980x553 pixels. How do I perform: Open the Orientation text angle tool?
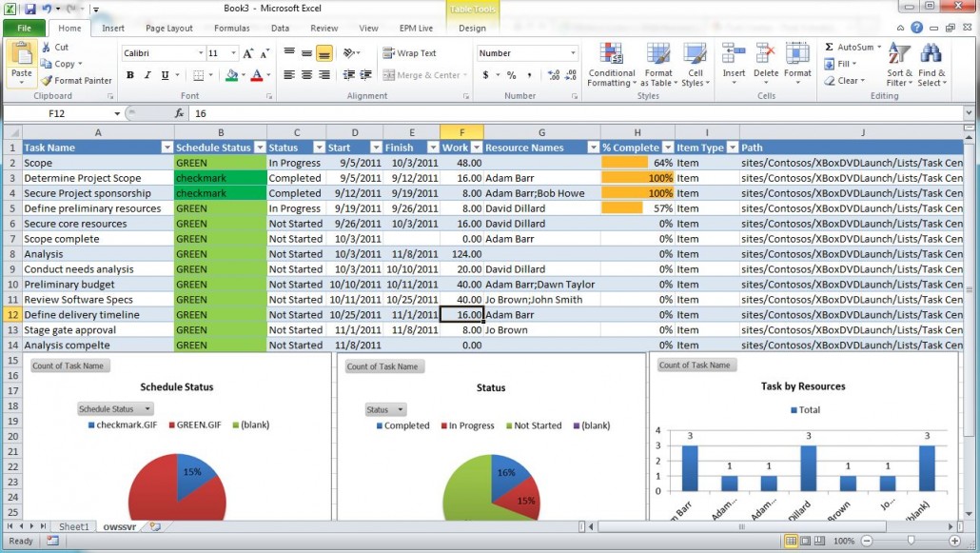[x=349, y=53]
